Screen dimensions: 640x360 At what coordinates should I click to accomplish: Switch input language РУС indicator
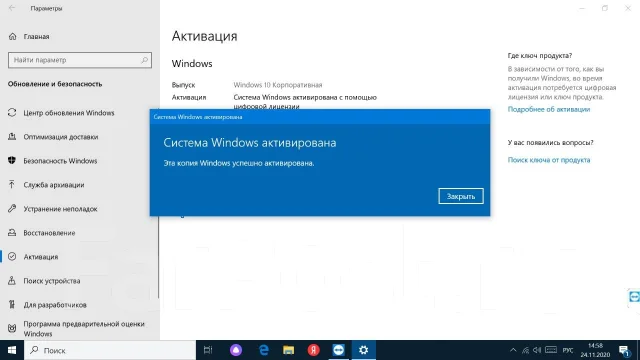point(568,350)
